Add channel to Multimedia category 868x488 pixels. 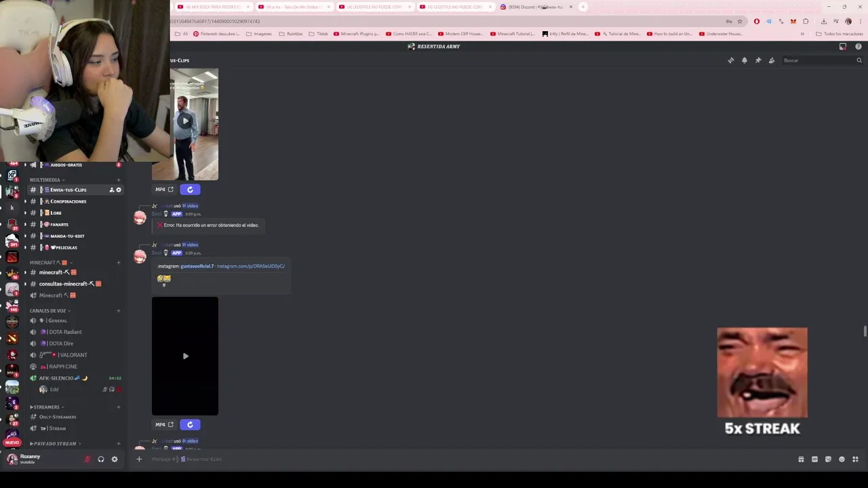pos(119,180)
